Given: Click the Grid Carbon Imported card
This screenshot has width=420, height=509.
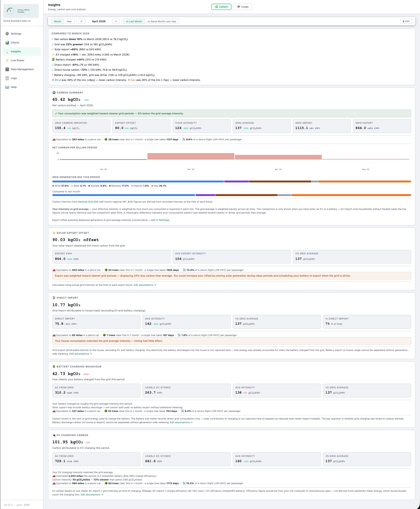Looking at the screenshot, I should [x=81, y=126].
